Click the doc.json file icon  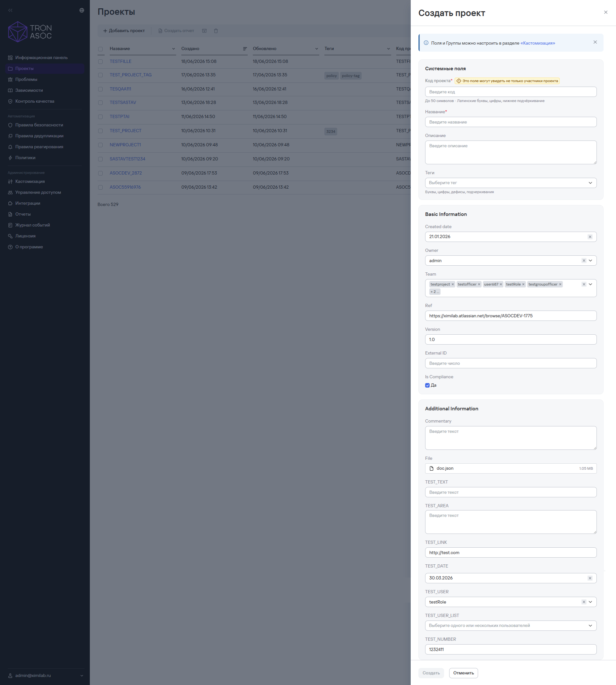[x=432, y=468]
